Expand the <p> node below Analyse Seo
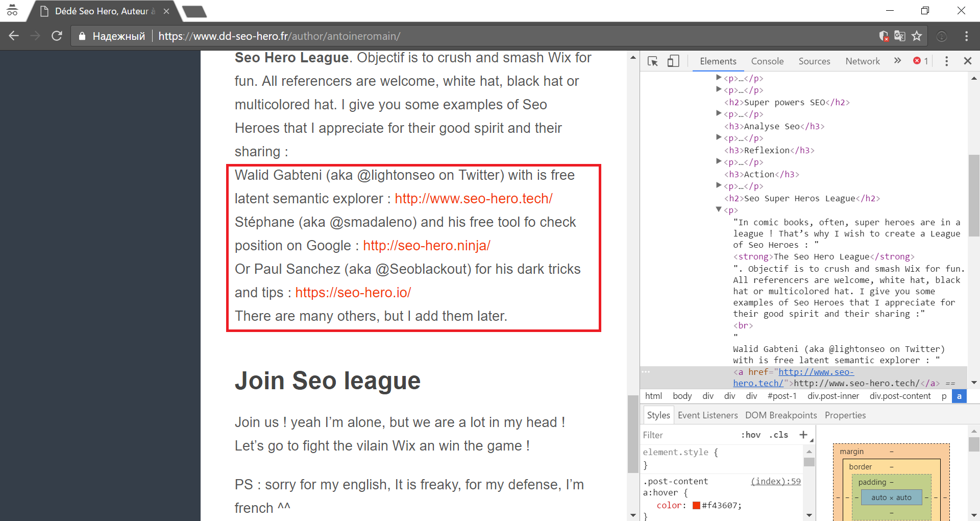Image resolution: width=980 pixels, height=521 pixels. tap(719, 137)
